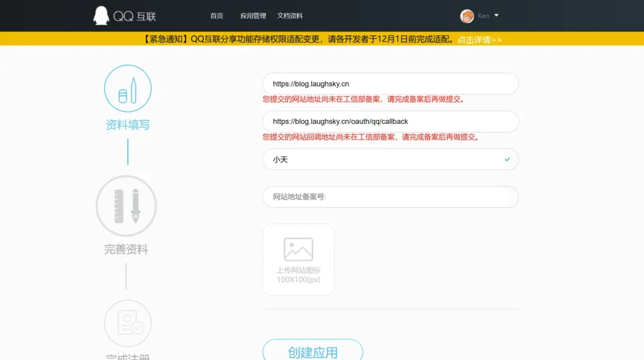
Task: Click the 100X100(px) size hint text
Action: (x=298, y=280)
